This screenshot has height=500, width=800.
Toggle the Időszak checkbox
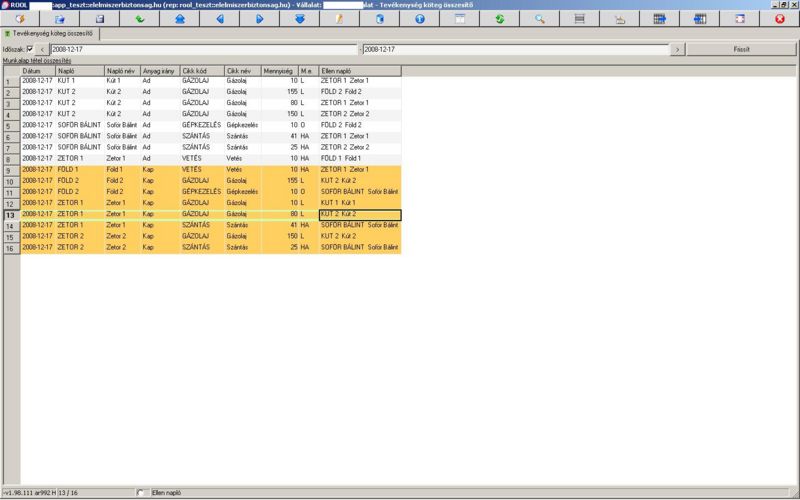click(29, 48)
